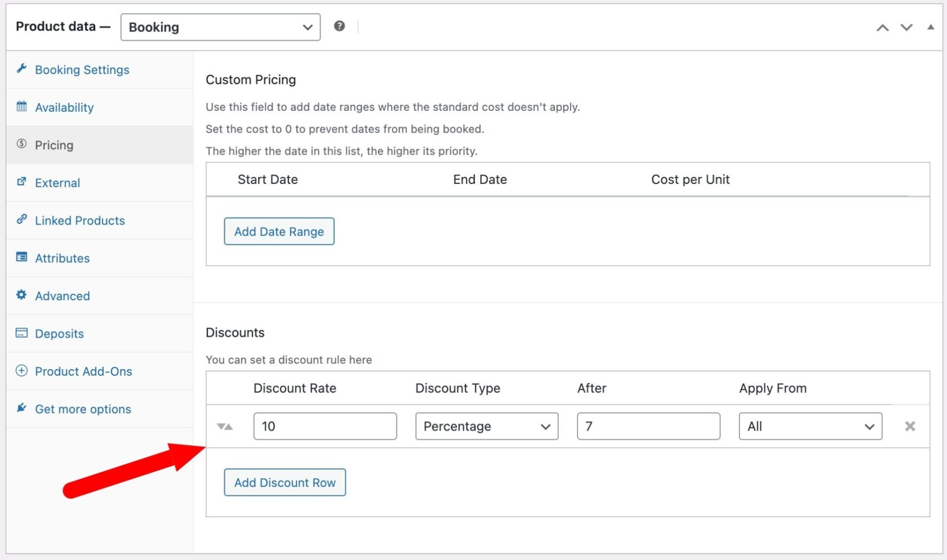Viewport: 947px width, 560px height.
Task: Click the external link icon beside External
Action: click(21, 182)
